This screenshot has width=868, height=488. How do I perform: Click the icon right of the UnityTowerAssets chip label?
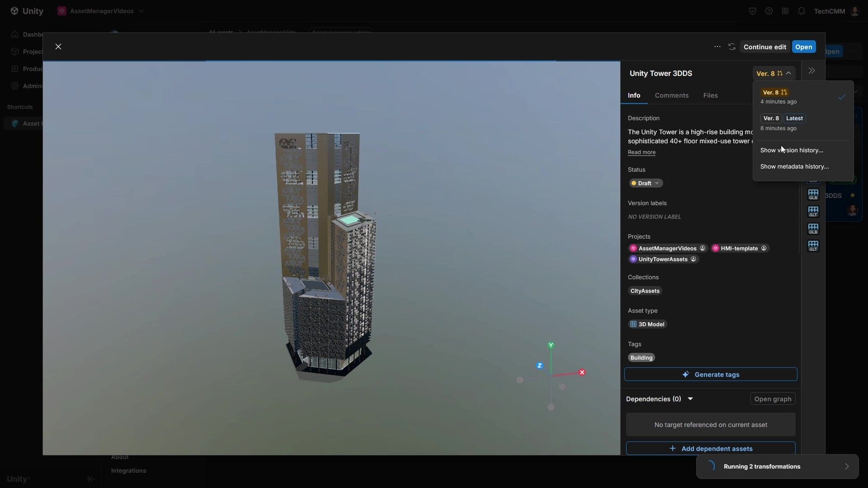tap(693, 259)
